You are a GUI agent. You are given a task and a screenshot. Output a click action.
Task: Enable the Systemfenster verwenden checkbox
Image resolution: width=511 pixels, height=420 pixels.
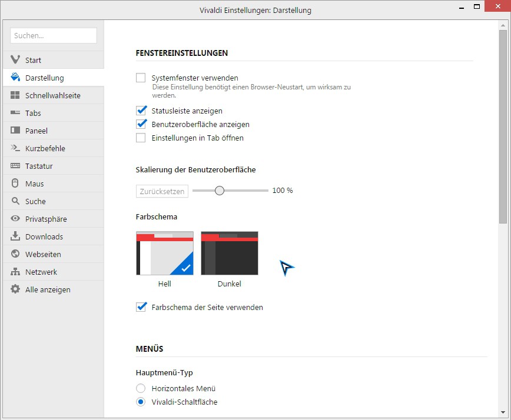141,78
